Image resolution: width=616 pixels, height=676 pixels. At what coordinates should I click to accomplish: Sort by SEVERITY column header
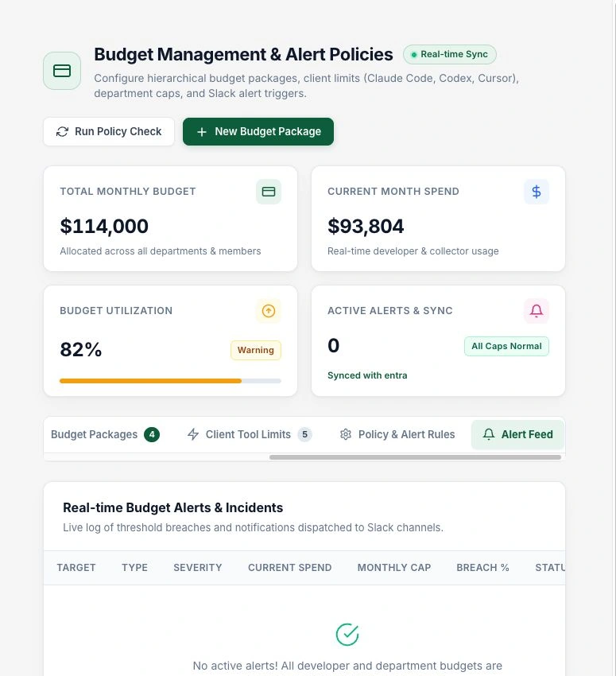coord(198,567)
